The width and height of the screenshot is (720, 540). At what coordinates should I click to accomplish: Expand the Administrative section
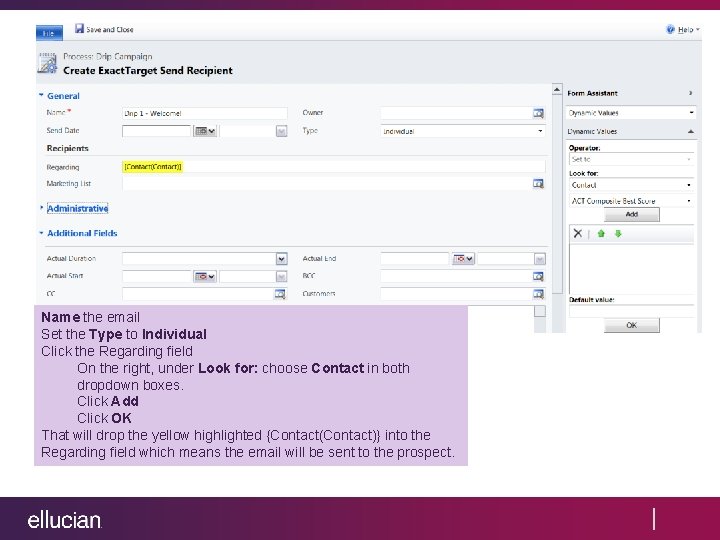41,208
